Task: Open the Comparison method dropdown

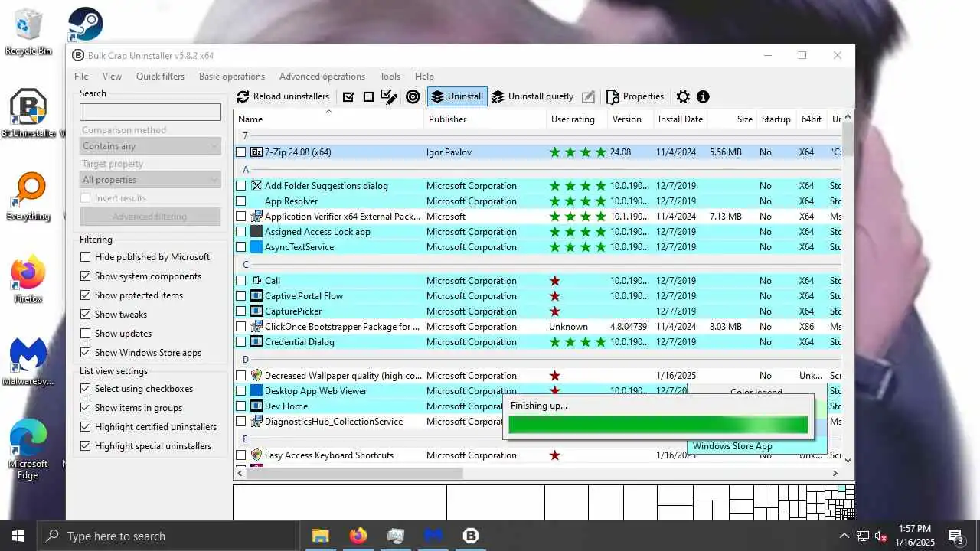Action: [150, 146]
